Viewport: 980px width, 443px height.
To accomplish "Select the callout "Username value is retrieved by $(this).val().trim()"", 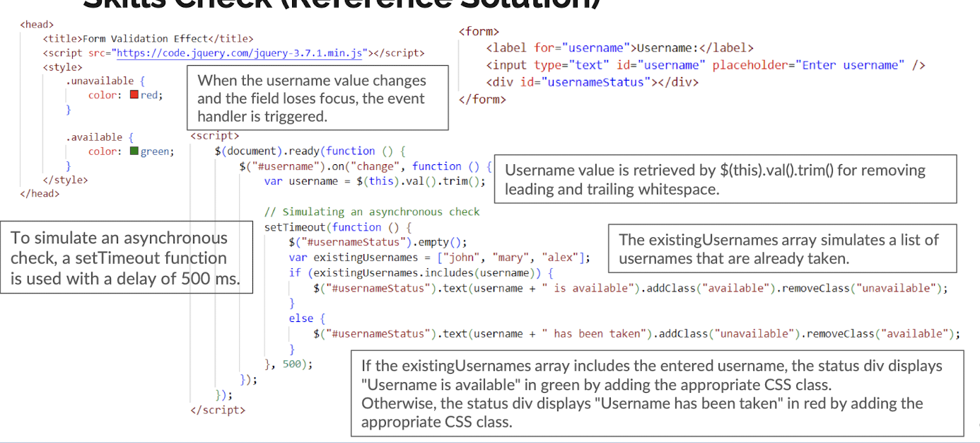I will (725, 179).
